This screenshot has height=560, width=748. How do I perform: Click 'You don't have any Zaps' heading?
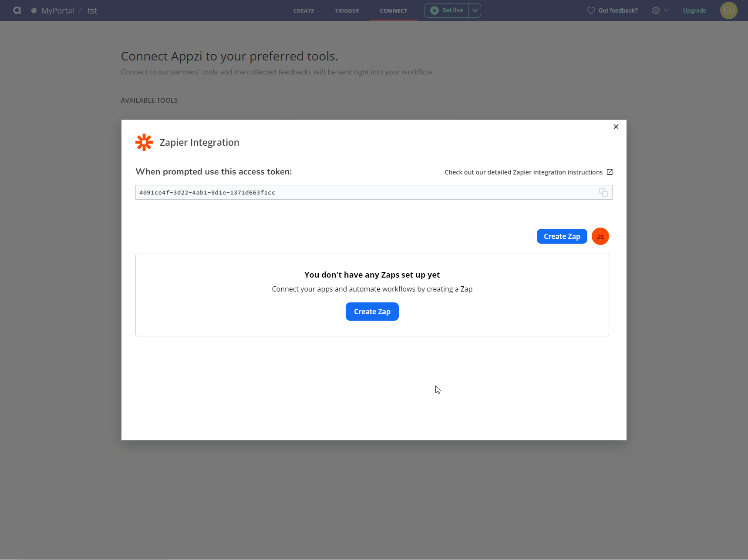pos(372,275)
